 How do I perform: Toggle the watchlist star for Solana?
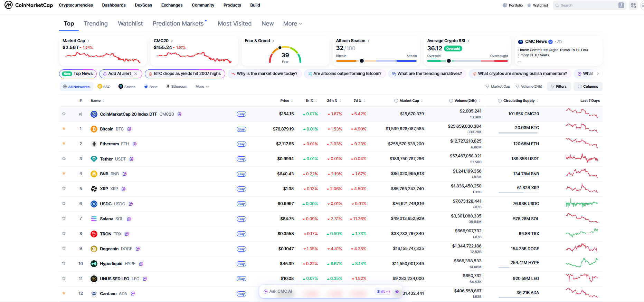click(x=64, y=218)
